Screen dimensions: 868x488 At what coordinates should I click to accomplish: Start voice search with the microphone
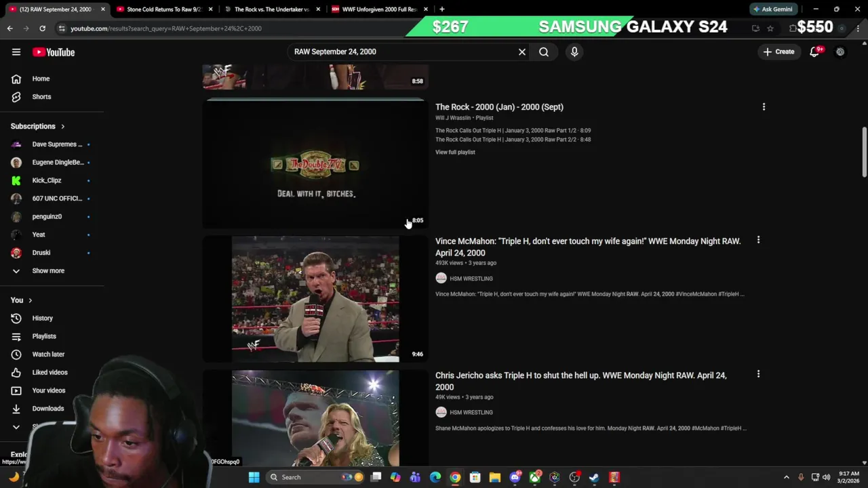(574, 52)
